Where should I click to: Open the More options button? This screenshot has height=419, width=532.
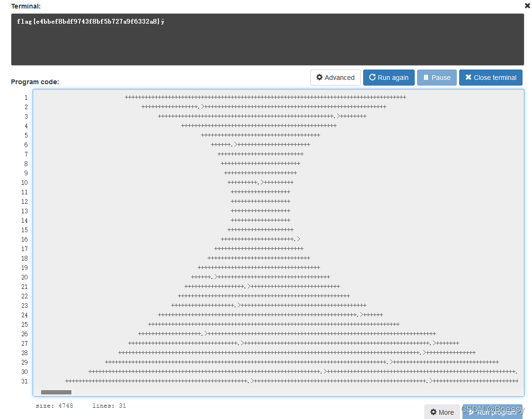coord(442,412)
